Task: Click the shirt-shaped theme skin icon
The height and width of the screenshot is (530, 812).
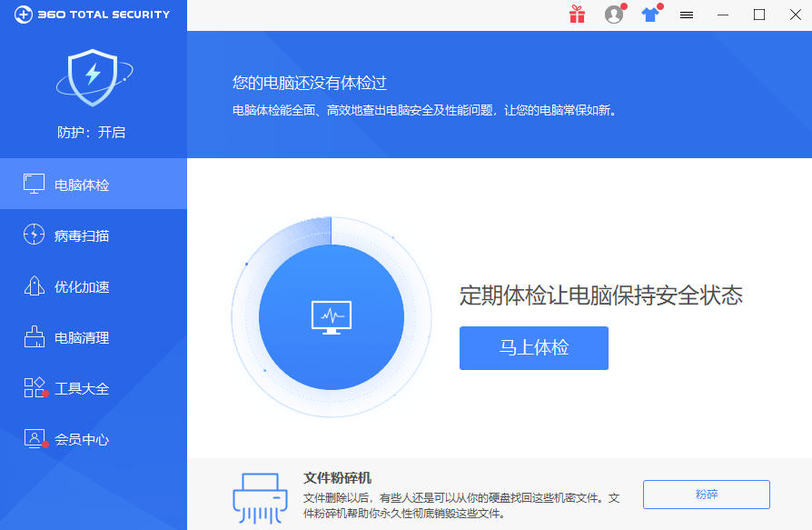Action: 649,15
